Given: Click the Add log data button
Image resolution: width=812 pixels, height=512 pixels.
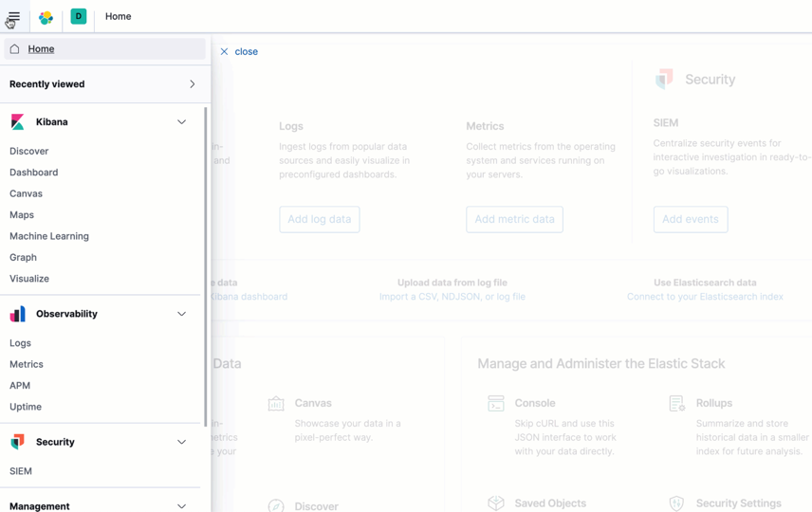Looking at the screenshot, I should (x=319, y=219).
